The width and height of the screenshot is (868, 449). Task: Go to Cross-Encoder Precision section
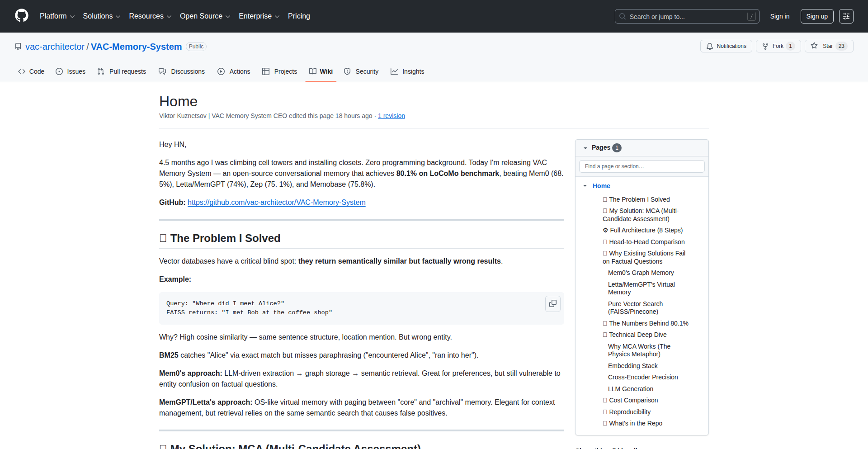point(643,377)
